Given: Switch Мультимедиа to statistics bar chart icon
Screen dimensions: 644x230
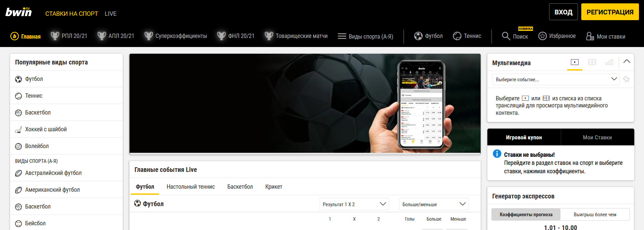Looking at the screenshot, I should (609, 62).
